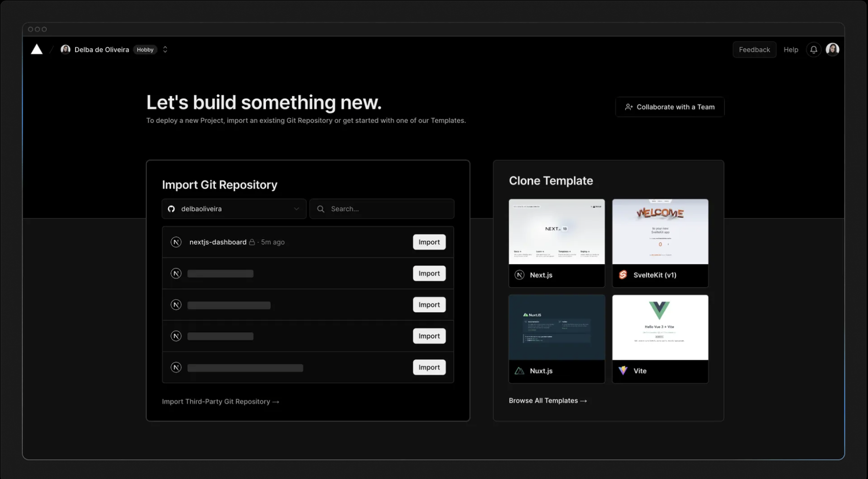Click the Nuxt.js logo icon
Image resolution: width=868 pixels, height=479 pixels.
click(x=519, y=371)
